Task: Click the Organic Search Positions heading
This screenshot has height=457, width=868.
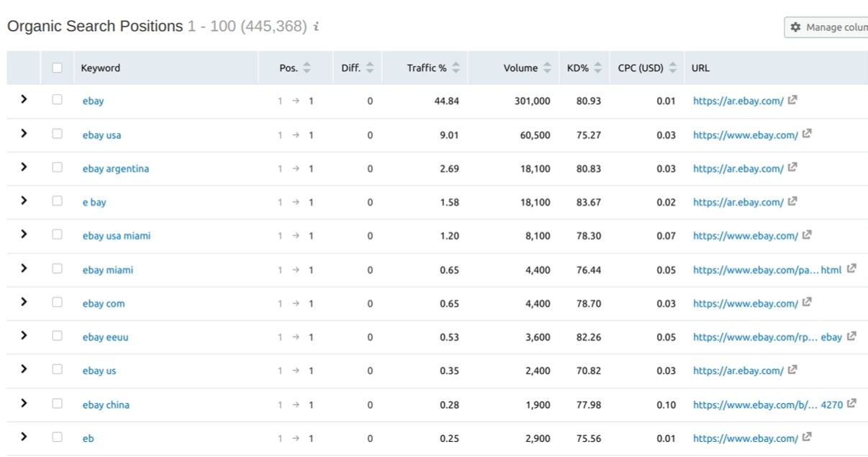Action: tap(95, 26)
